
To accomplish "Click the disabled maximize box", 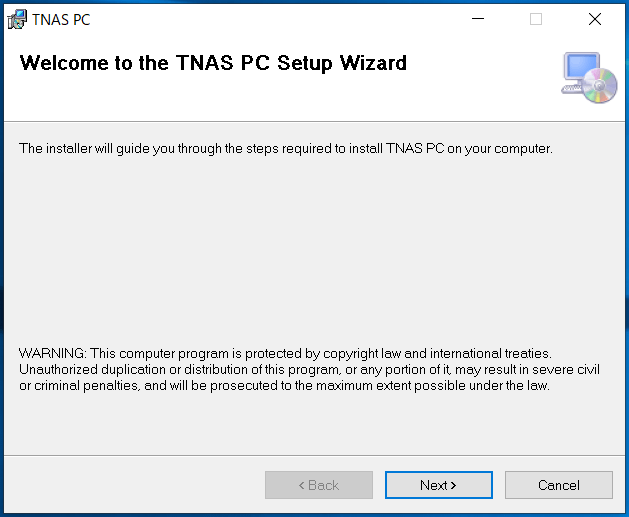I will pos(536,19).
